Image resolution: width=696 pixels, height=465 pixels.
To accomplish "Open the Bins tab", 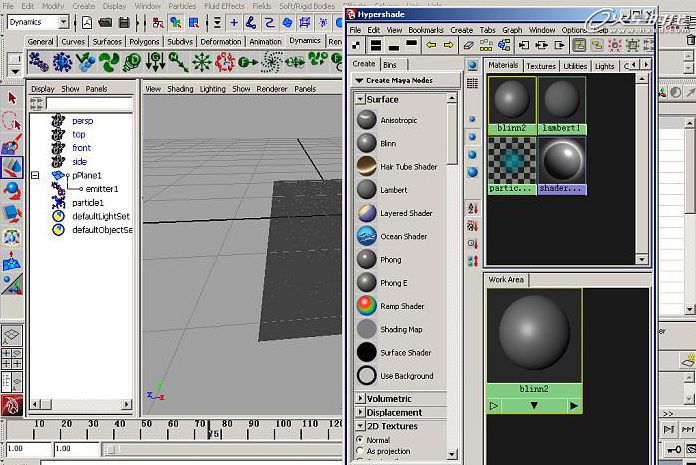I will pyautogui.click(x=390, y=65).
